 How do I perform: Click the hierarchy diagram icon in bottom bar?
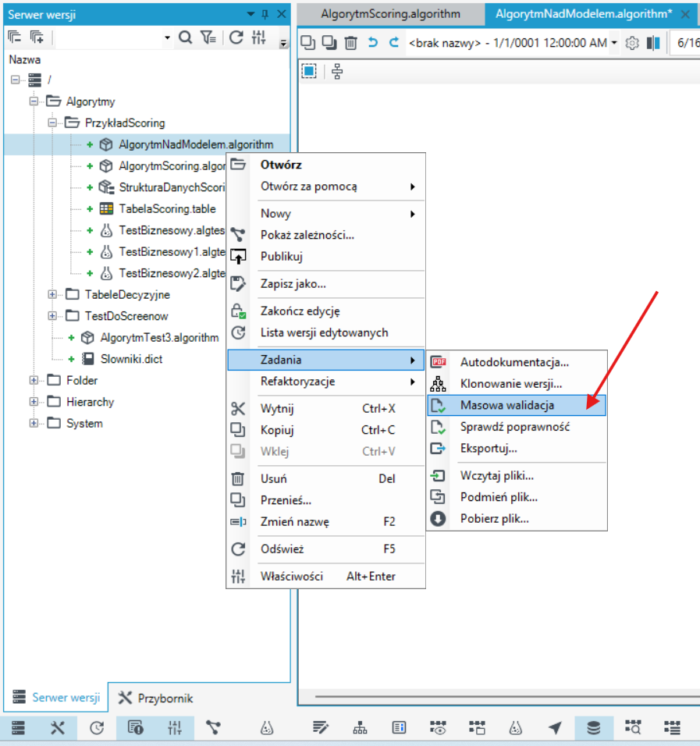360,727
